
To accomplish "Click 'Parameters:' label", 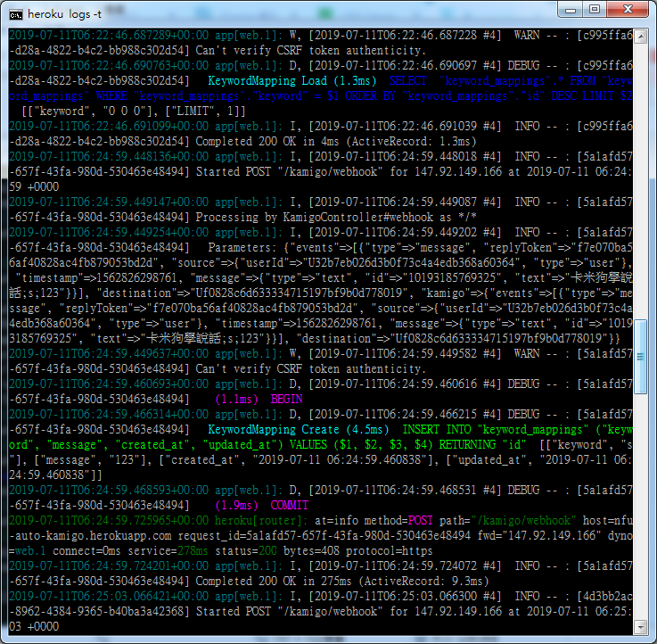I will pyautogui.click(x=242, y=247).
